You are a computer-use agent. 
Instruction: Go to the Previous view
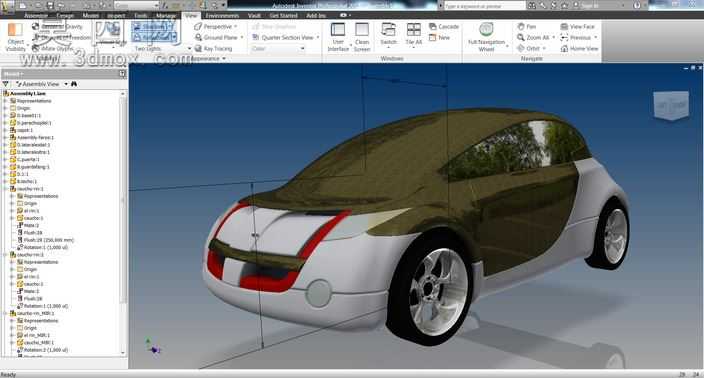tap(576, 38)
